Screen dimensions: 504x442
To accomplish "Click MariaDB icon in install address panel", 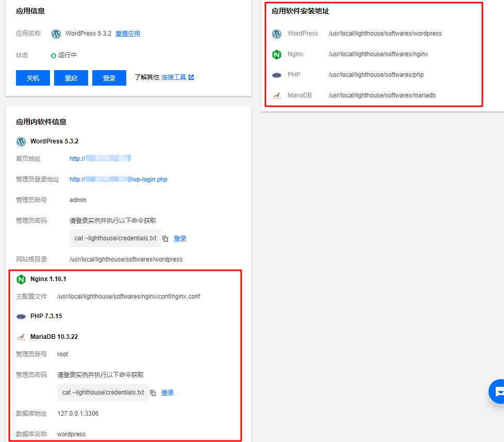I will pyautogui.click(x=277, y=95).
